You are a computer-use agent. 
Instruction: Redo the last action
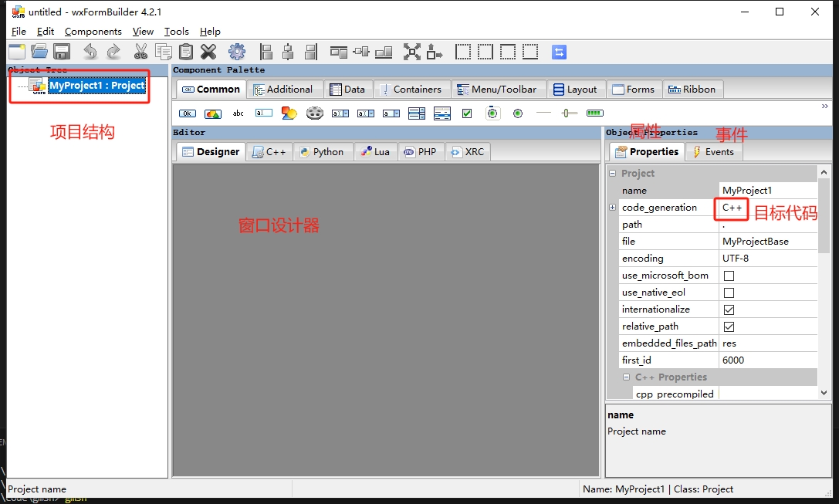113,52
